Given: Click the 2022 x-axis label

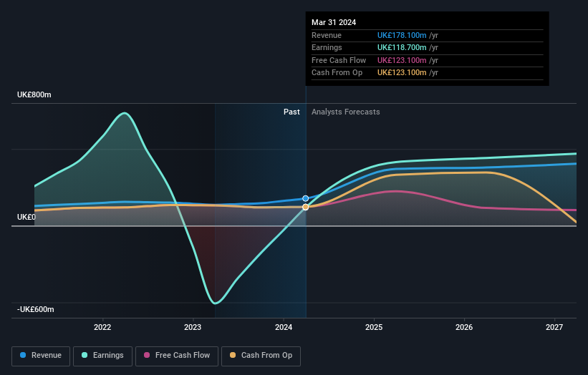Looking at the screenshot, I should pyautogui.click(x=102, y=327).
